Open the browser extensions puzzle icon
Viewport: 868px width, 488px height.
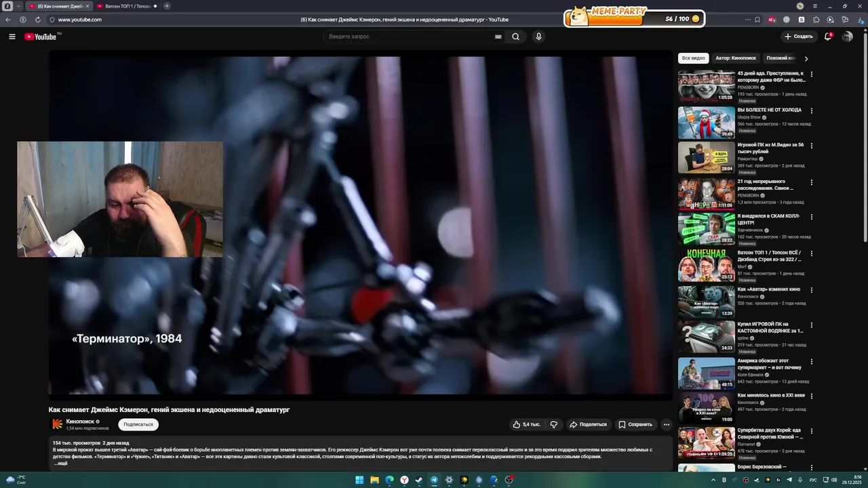tap(816, 20)
